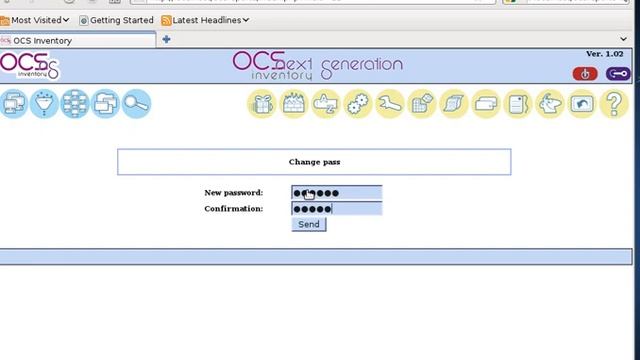The width and height of the screenshot is (640, 360).
Task: Click the OCS next generation banner logo
Action: [318, 65]
